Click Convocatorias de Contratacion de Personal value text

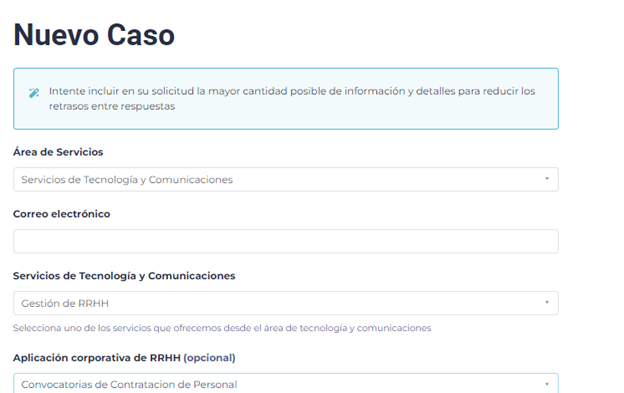click(129, 385)
